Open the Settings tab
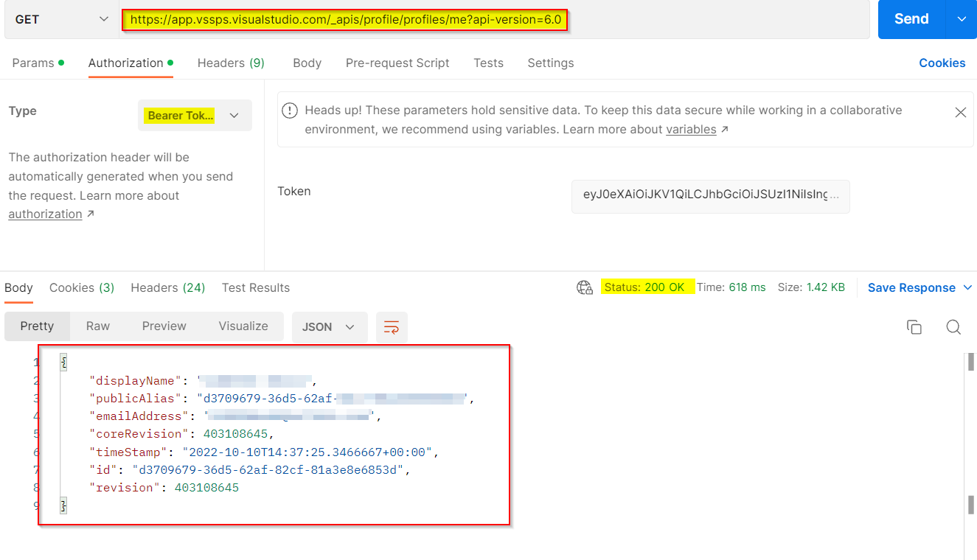Viewport: 977px width, 560px height. 551,63
